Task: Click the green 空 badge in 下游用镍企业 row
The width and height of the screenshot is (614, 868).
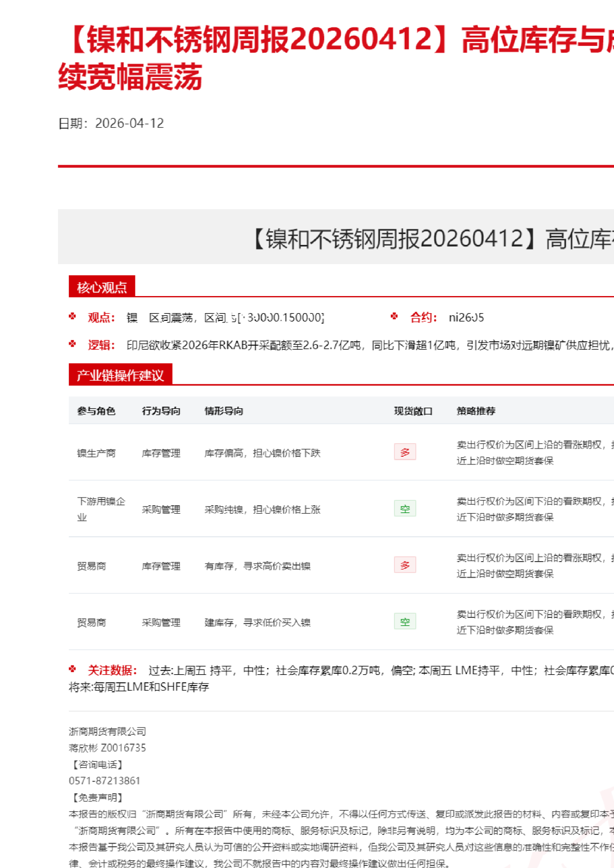Action: click(405, 509)
